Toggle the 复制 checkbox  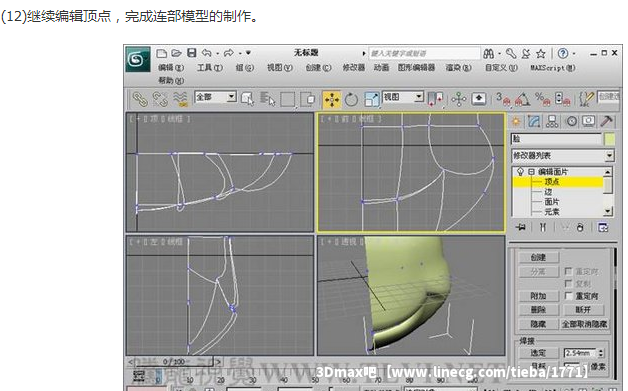568,284
